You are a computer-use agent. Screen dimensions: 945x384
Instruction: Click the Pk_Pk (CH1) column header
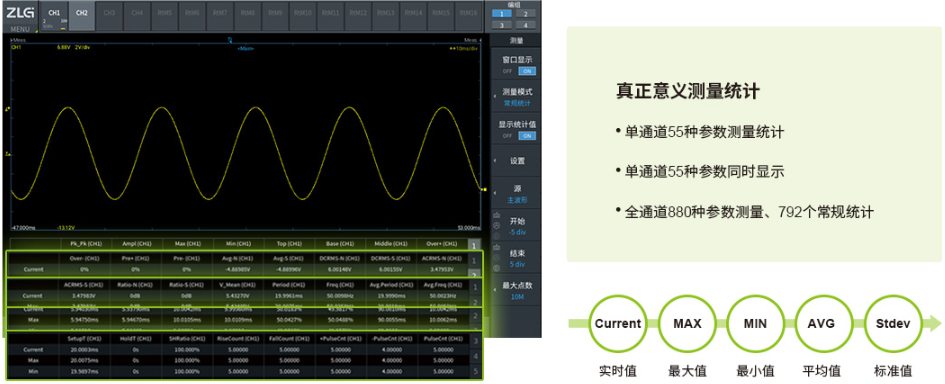(85, 244)
